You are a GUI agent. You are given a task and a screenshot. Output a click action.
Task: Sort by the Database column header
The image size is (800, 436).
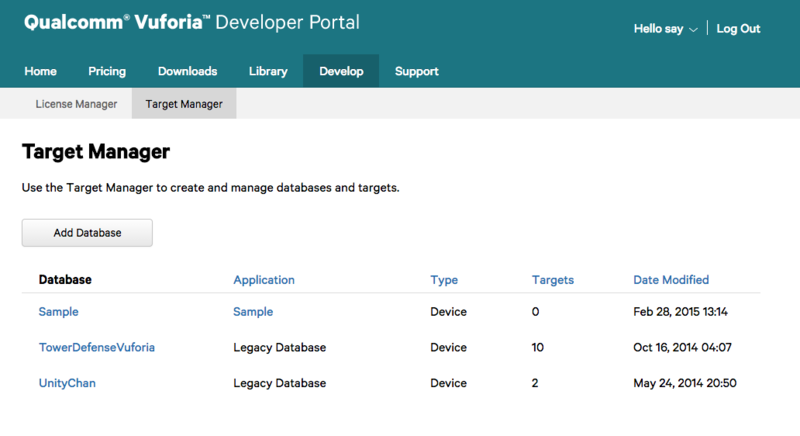(65, 279)
